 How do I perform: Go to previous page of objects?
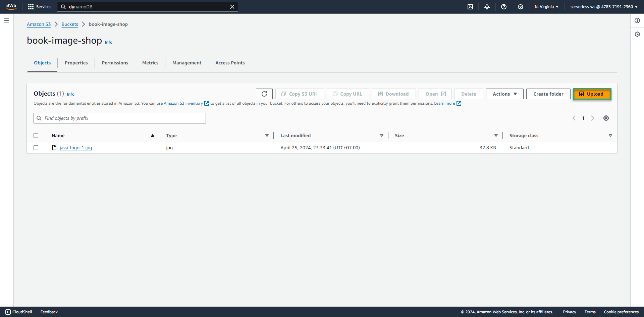pyautogui.click(x=574, y=118)
